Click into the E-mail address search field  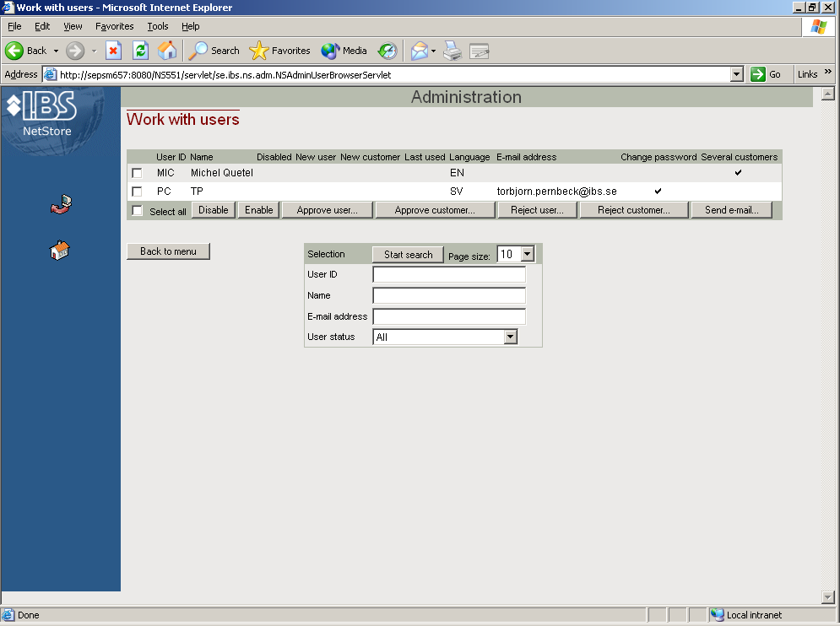(x=448, y=316)
